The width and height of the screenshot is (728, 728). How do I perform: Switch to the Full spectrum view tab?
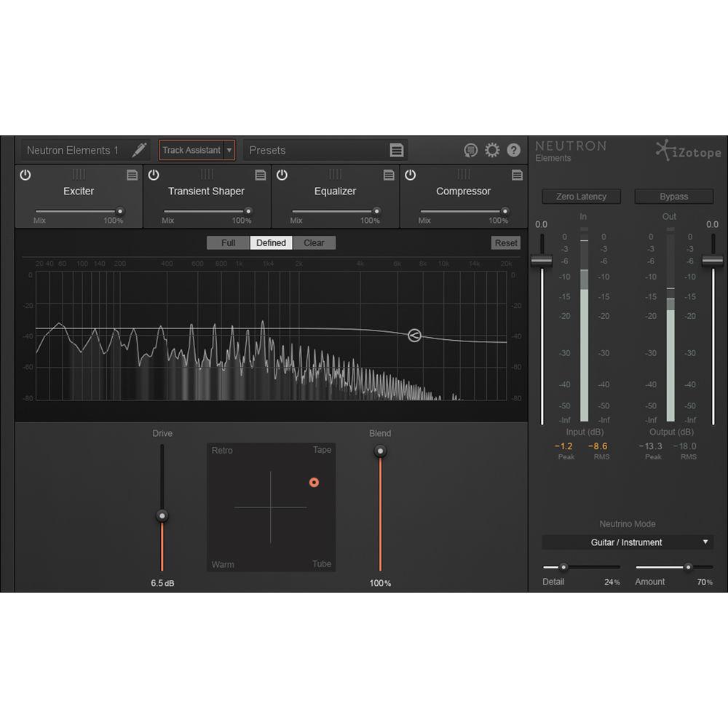tap(227, 242)
